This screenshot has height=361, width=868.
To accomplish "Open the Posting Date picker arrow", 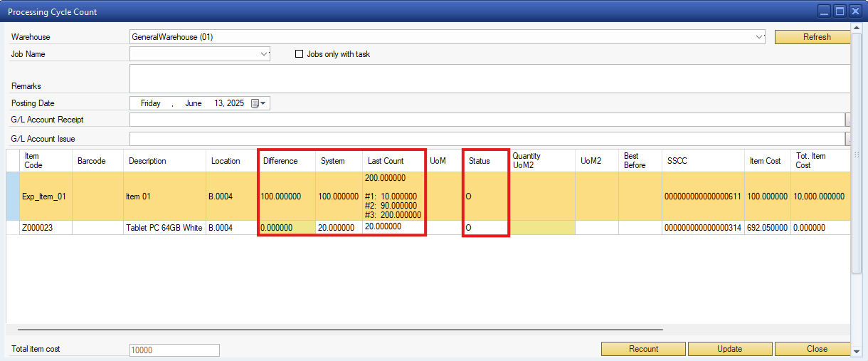I will pos(264,103).
